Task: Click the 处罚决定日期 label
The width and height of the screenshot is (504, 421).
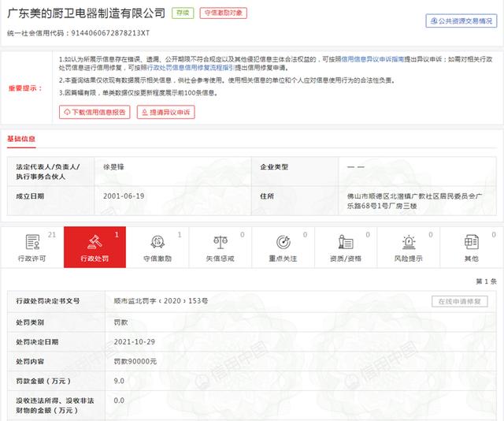Action: [37, 342]
